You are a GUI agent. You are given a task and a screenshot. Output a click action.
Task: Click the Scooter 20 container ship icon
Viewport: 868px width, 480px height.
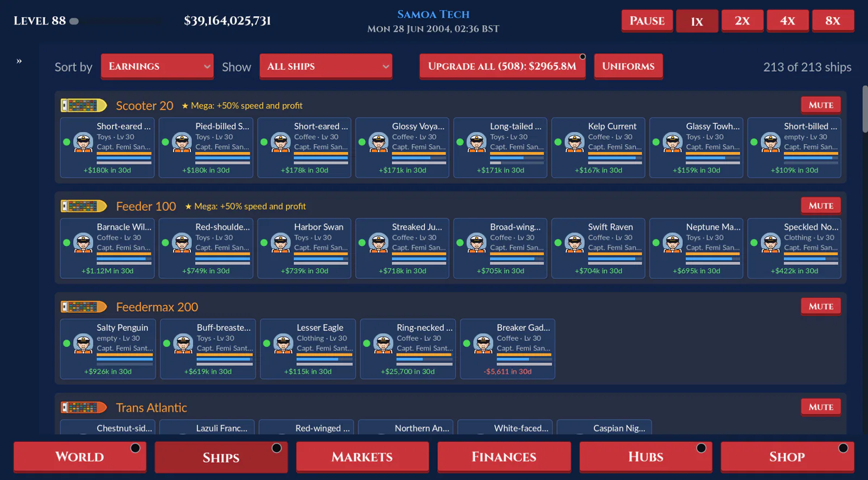click(x=84, y=105)
